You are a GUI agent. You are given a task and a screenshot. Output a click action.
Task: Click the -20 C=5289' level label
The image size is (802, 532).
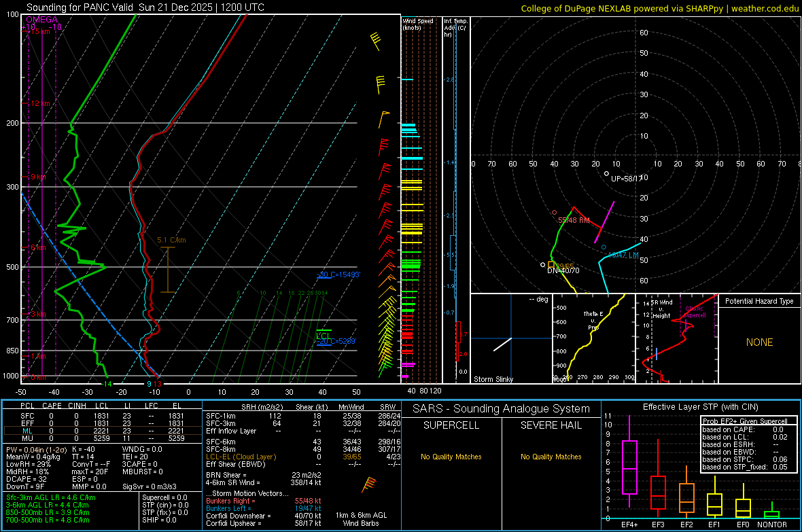tap(336, 341)
